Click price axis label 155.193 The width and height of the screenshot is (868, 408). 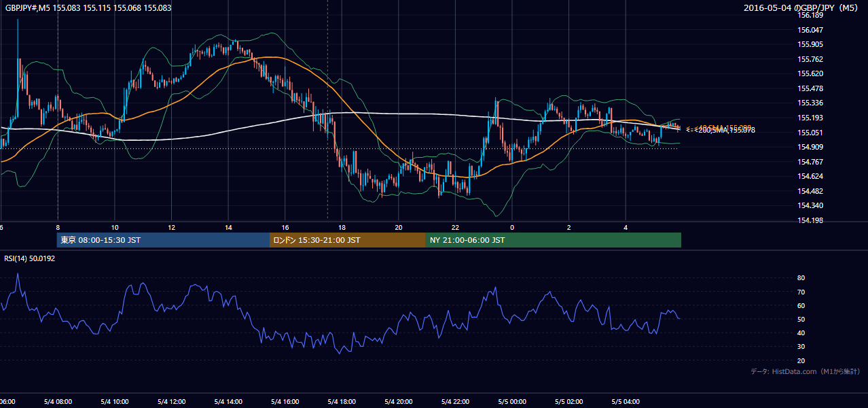(811, 118)
